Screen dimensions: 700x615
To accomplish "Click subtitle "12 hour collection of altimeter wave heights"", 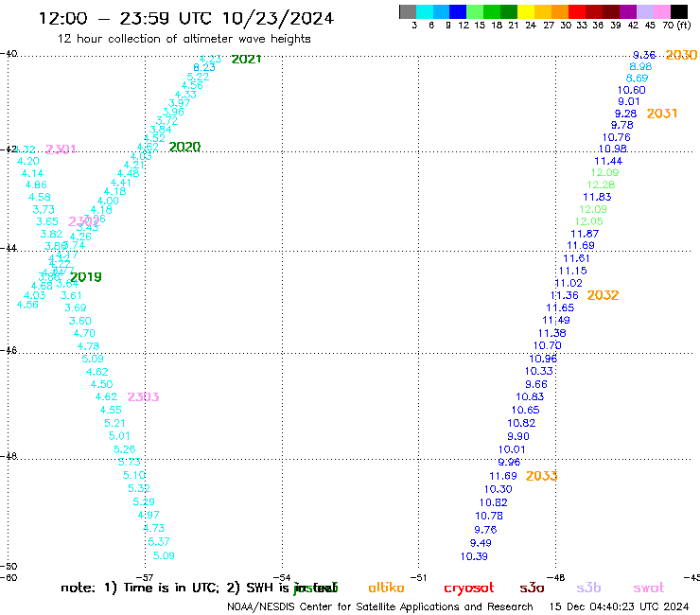I will pyautogui.click(x=184, y=39).
